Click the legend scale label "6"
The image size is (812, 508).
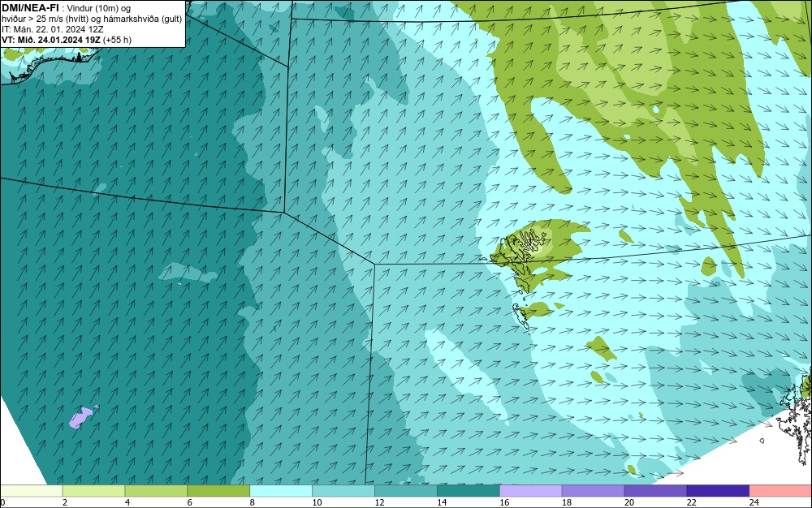tap(189, 502)
